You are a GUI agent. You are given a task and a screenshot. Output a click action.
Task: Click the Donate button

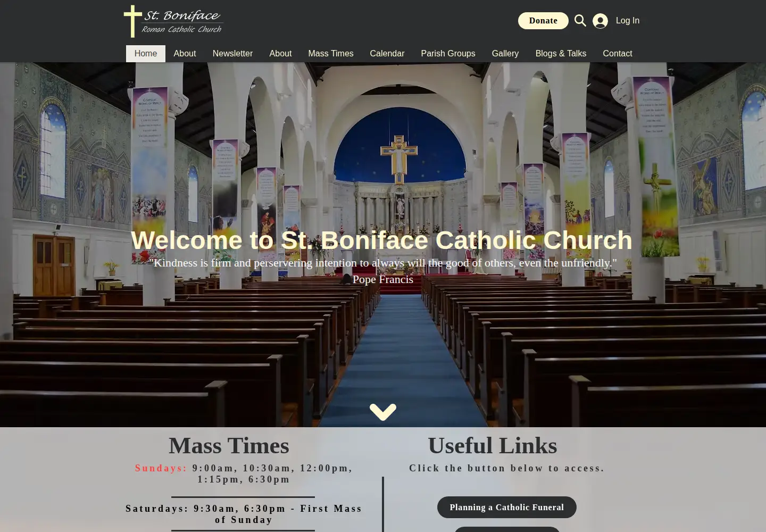[x=543, y=21]
